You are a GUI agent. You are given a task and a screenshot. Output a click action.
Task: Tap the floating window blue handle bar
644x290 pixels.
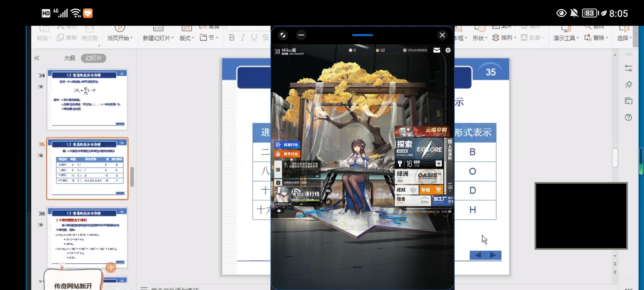point(363,35)
